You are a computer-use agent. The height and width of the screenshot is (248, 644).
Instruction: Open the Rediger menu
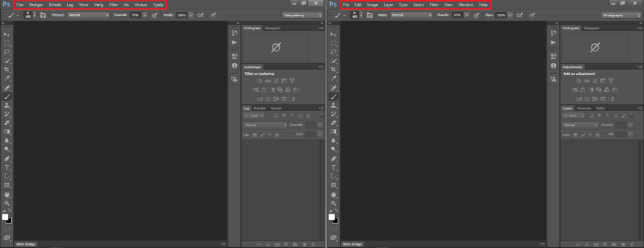click(36, 5)
